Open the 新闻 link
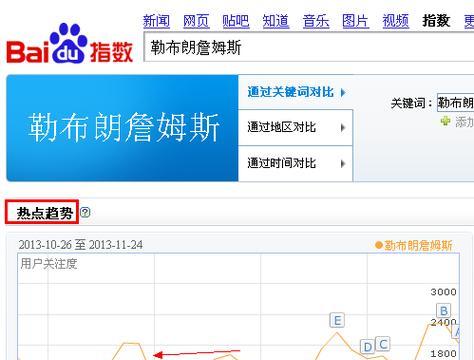The image size is (474, 360). [x=156, y=21]
